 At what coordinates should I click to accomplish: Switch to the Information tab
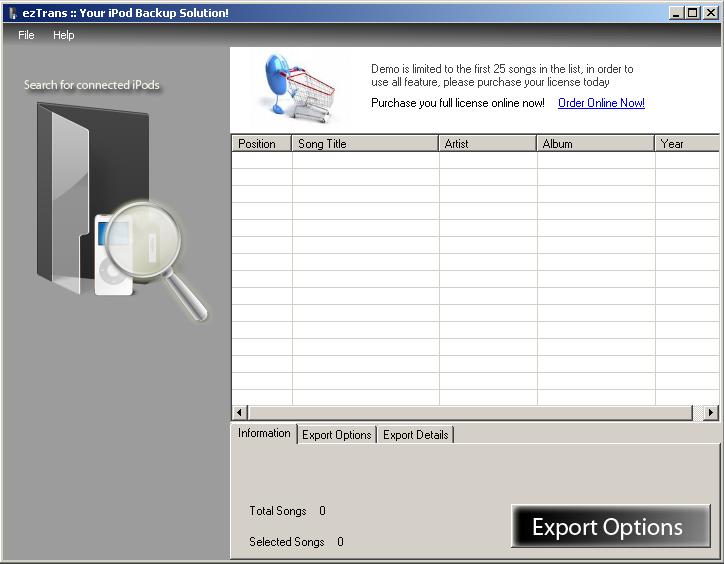coord(264,433)
